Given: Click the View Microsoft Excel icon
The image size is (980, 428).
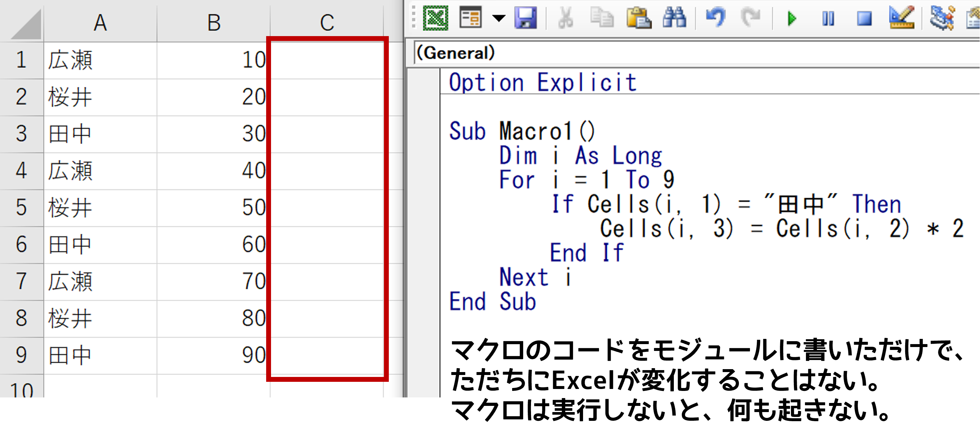Looking at the screenshot, I should click(436, 18).
